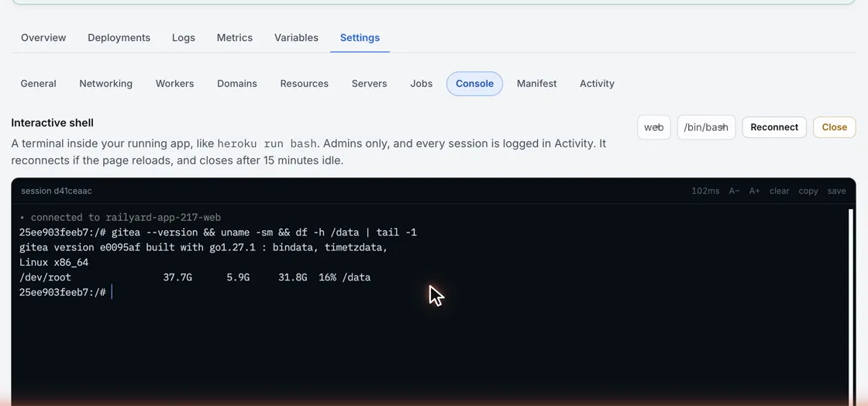Viewport: 868px width, 406px height.
Task: Save the terminal session output
Action: click(x=836, y=191)
